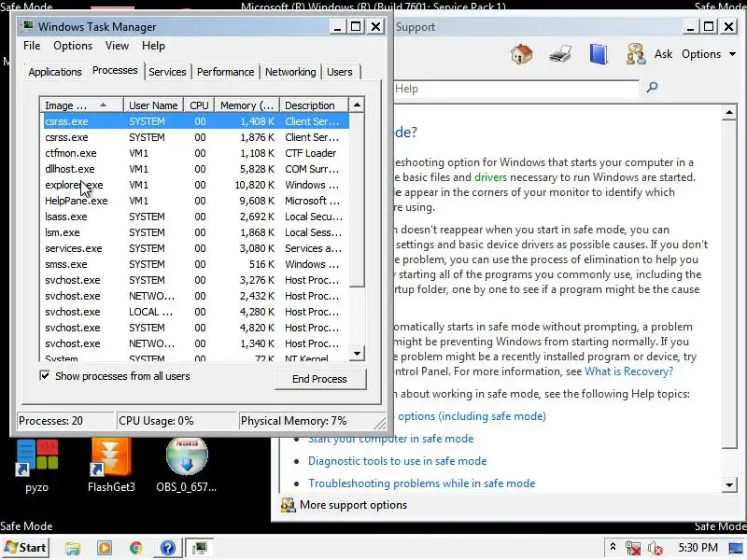Click Help window scroll up arrow

click(x=729, y=112)
